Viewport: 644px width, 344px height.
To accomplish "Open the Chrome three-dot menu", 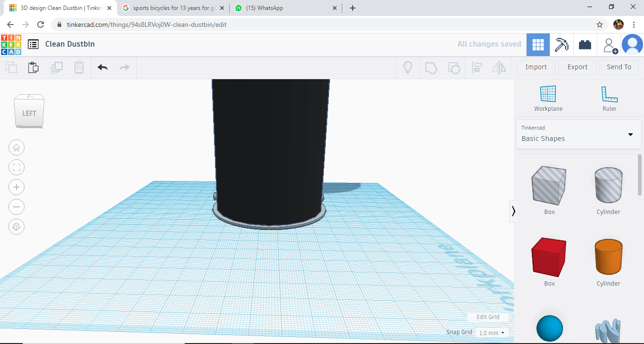I will [634, 25].
